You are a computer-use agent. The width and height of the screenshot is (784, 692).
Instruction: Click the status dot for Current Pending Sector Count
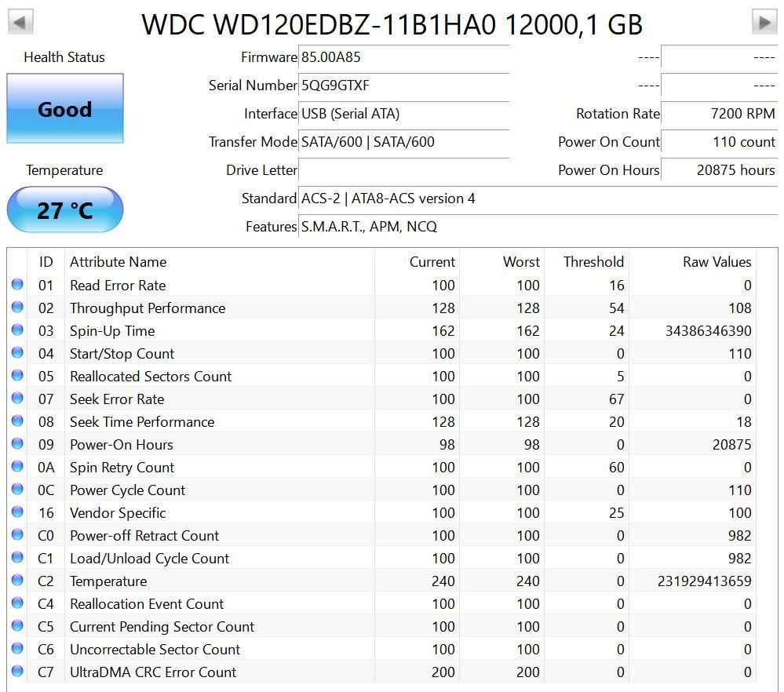tap(17, 625)
